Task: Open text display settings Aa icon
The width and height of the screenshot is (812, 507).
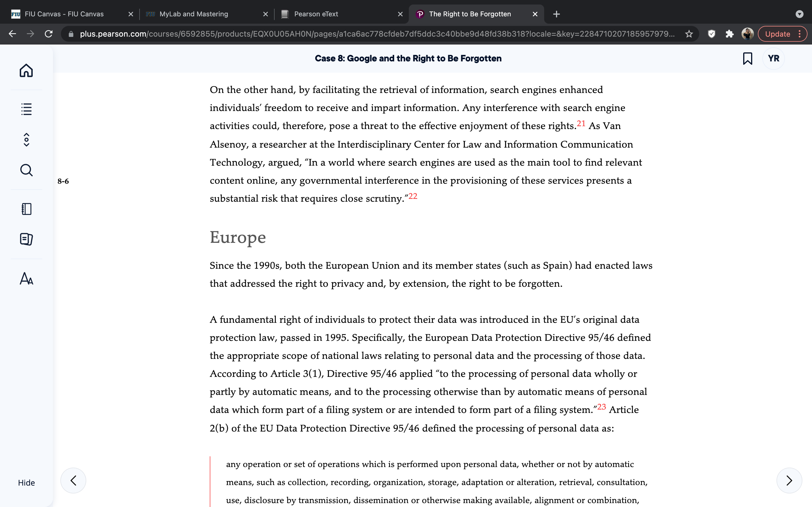Action: [x=26, y=279]
